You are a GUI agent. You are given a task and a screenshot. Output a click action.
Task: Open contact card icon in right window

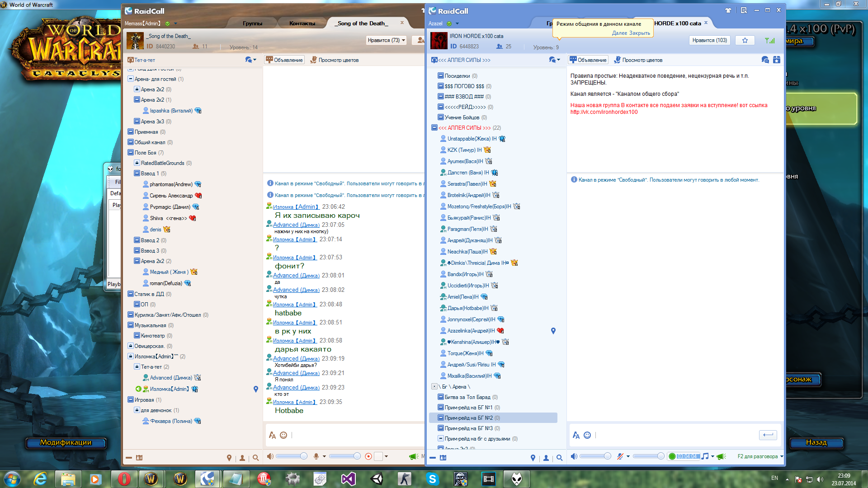click(x=443, y=458)
